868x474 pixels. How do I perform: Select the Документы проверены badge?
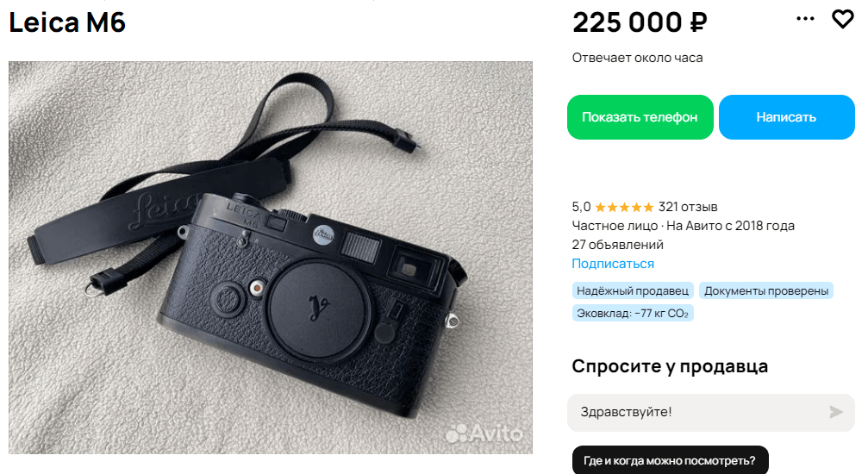[766, 290]
